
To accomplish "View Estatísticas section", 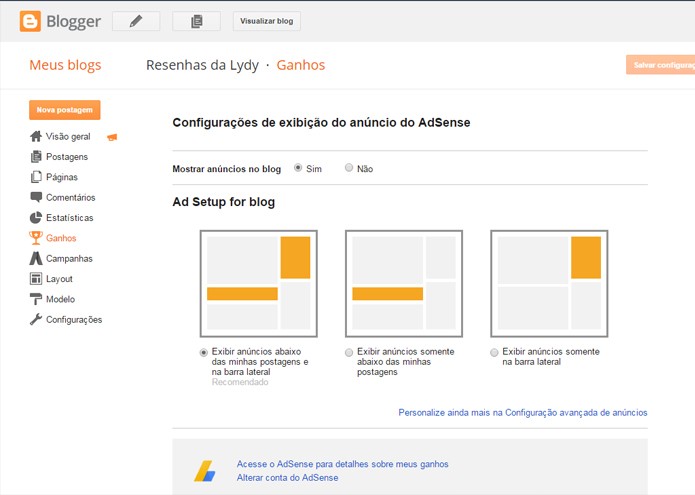I will coord(70,218).
